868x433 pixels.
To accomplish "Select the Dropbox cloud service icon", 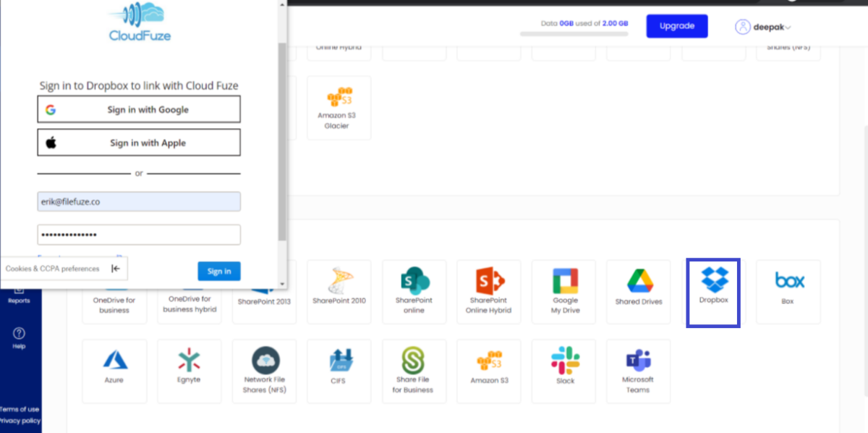I will (712, 291).
